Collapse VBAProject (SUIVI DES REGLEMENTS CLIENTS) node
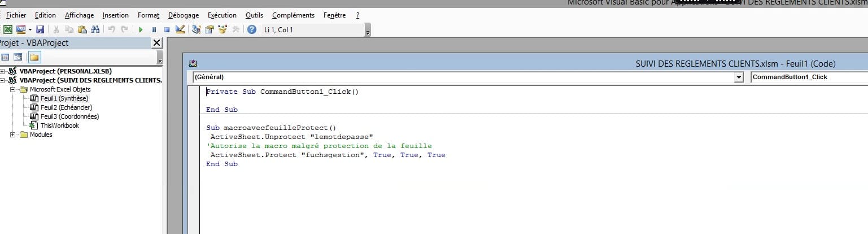Image resolution: width=868 pixels, height=234 pixels. [x=3, y=80]
